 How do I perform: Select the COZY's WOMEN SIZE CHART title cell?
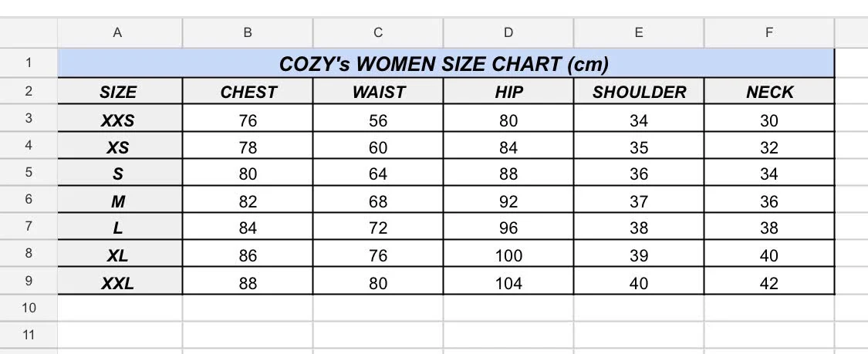[446, 64]
